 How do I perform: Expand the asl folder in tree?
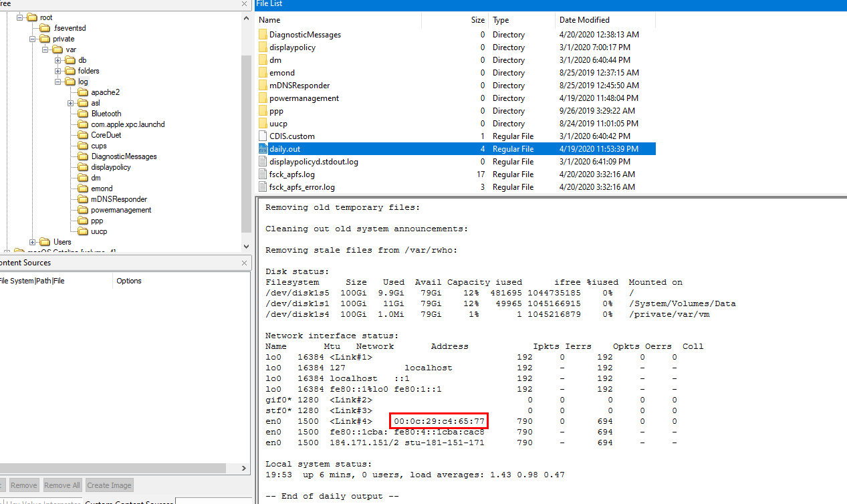70,103
